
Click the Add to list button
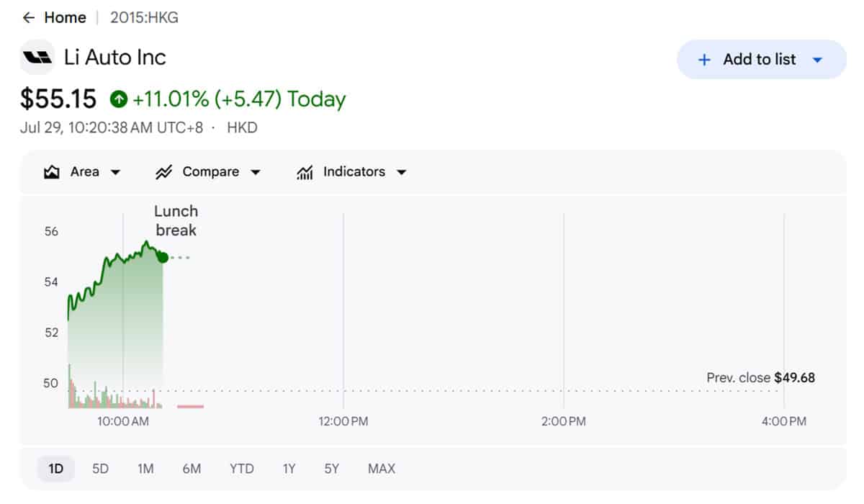click(762, 60)
